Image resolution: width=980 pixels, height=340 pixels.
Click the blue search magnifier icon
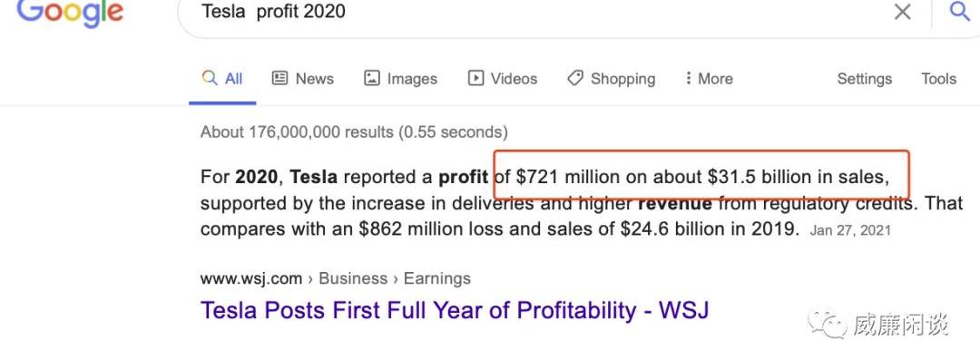959,11
